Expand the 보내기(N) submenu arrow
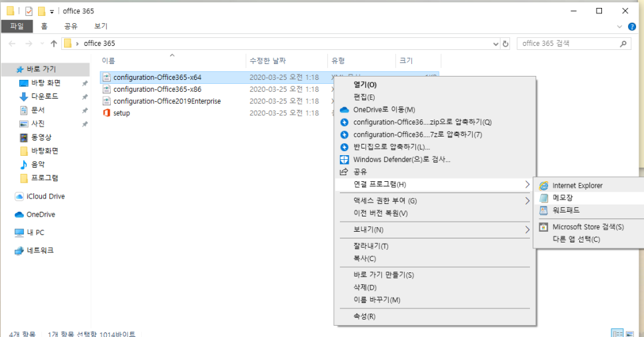The height and width of the screenshot is (337, 644). pyautogui.click(x=527, y=230)
